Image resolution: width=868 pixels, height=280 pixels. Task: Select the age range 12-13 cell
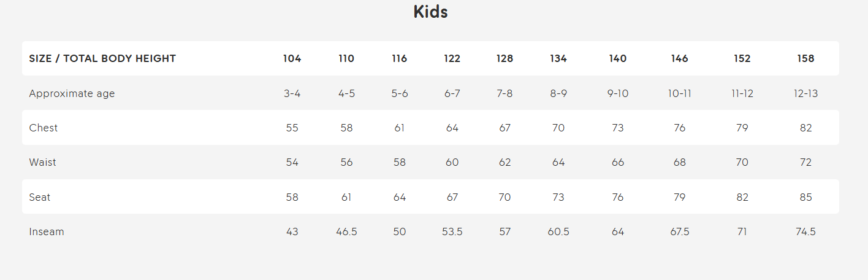pos(805,94)
